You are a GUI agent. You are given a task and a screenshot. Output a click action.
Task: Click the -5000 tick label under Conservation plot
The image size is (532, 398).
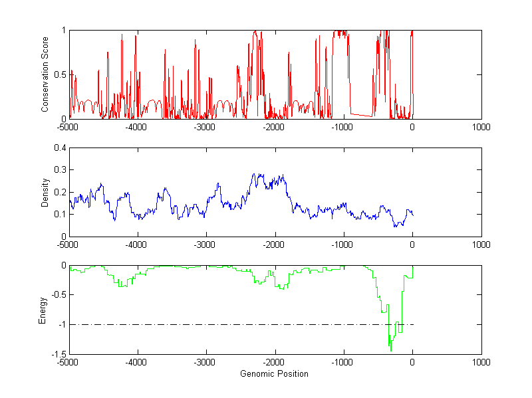pyautogui.click(x=68, y=127)
